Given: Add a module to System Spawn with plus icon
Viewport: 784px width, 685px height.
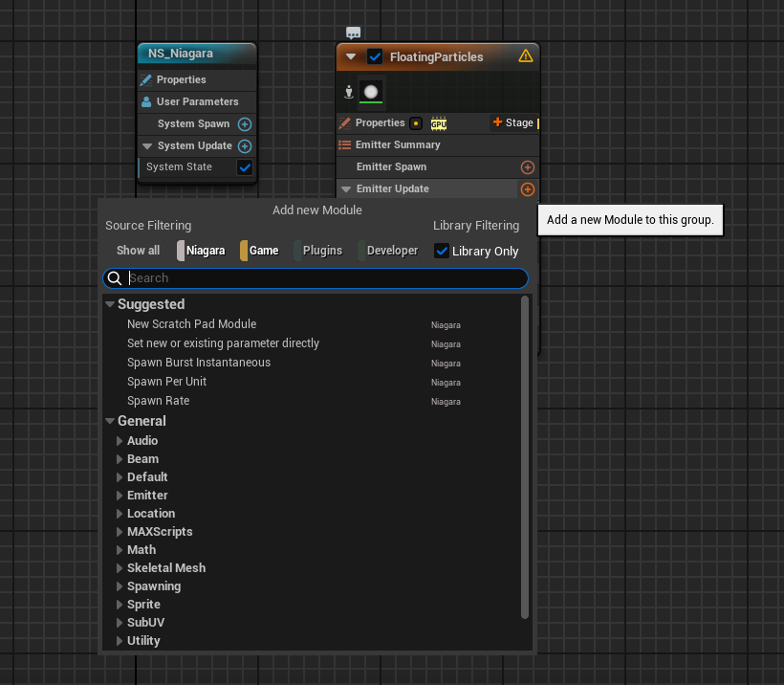Looking at the screenshot, I should coord(245,124).
